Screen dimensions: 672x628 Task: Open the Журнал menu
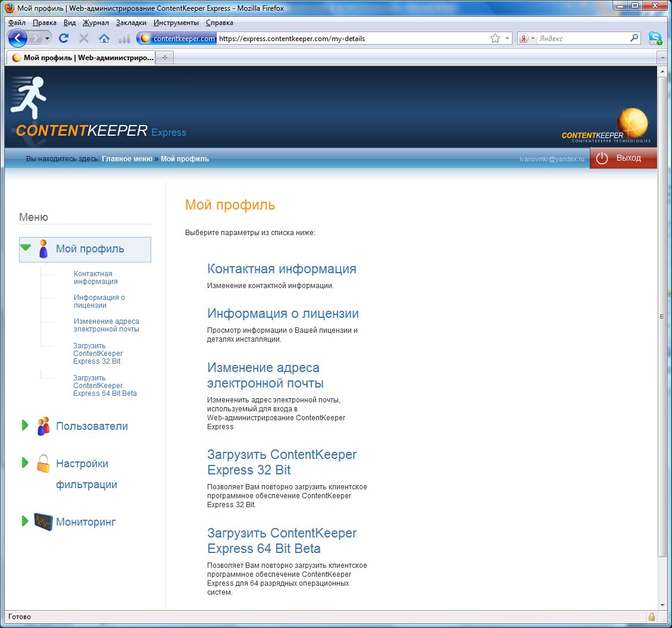pos(96,23)
